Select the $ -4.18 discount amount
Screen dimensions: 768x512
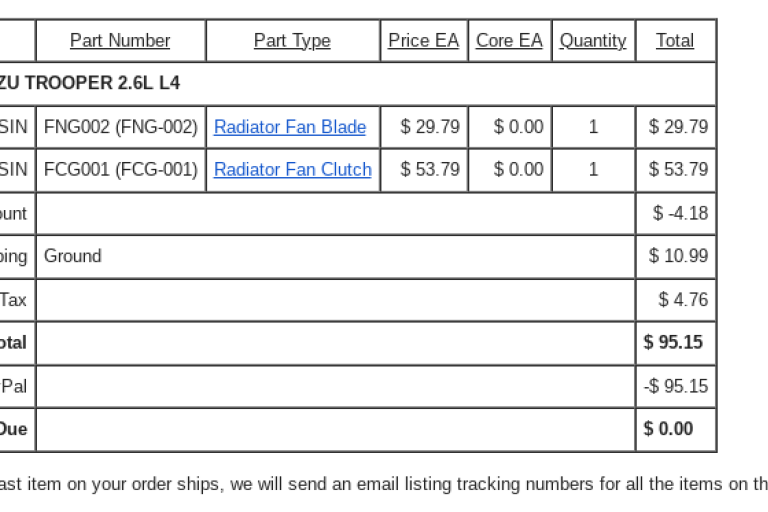[x=680, y=213]
